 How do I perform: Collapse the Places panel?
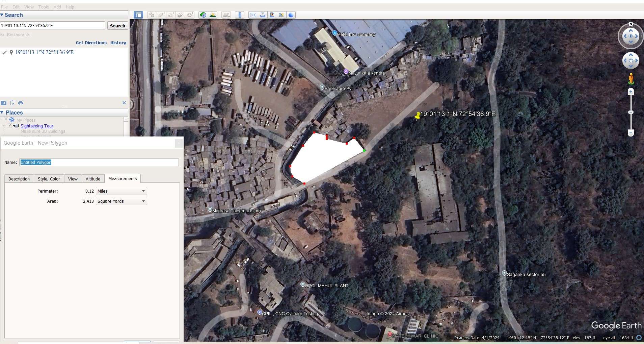click(2, 113)
